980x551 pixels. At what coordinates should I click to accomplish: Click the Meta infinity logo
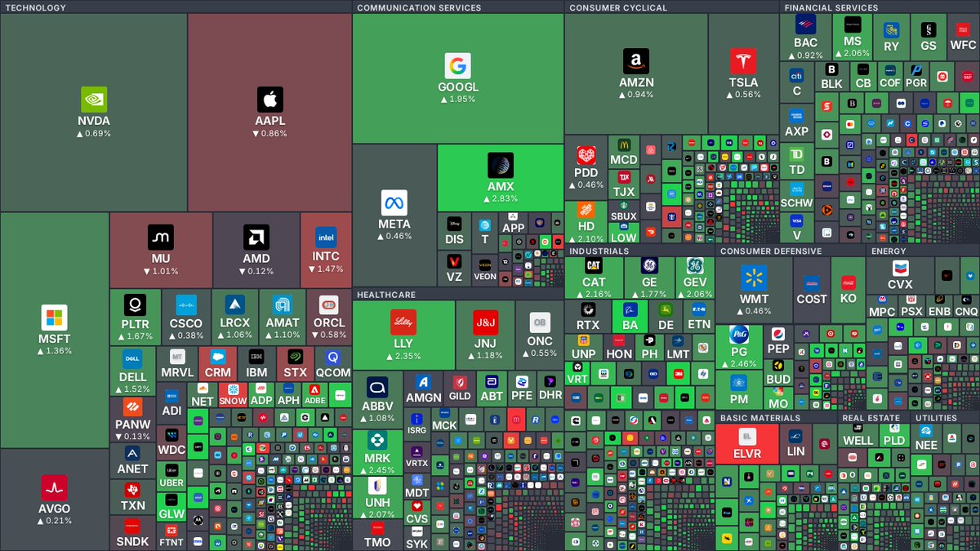tap(394, 203)
